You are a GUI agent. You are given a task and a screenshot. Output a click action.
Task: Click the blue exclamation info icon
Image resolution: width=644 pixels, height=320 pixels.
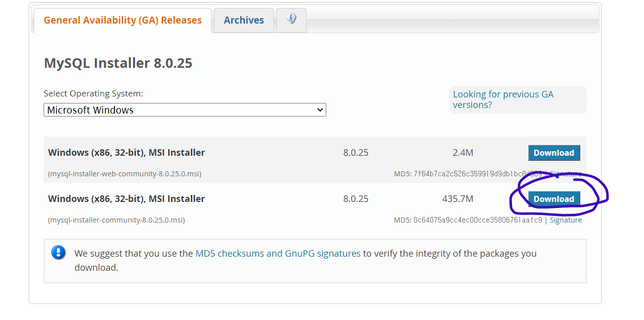[58, 252]
